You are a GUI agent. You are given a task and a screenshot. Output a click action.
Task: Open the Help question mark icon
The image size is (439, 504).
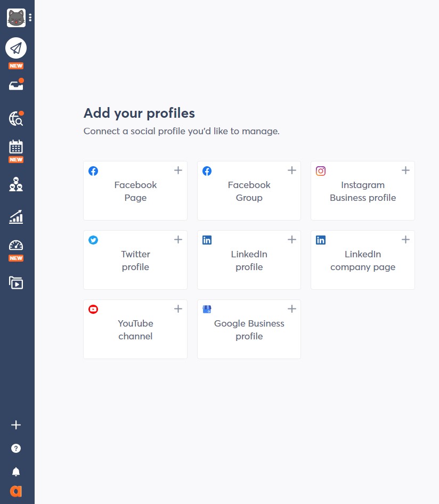point(16,448)
